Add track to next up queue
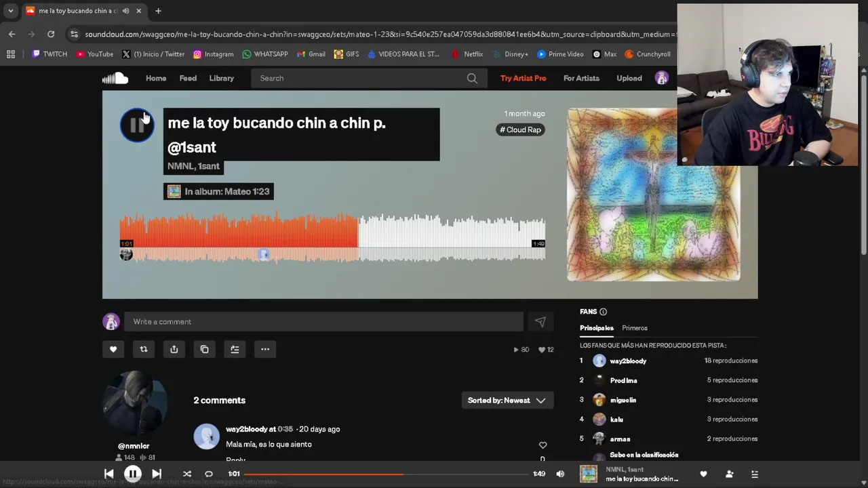Viewport: 868px width, 488px height. tap(235, 349)
